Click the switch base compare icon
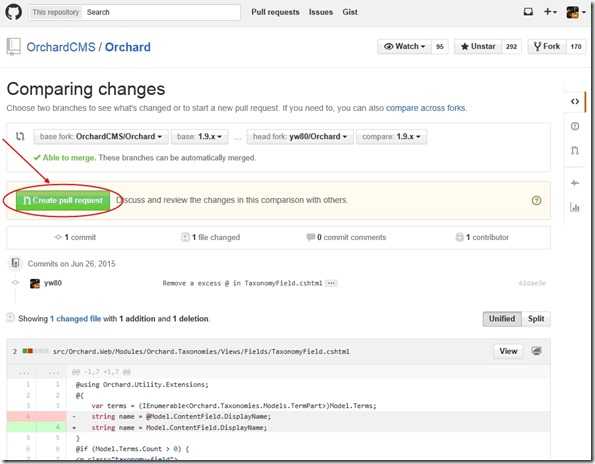Screen dimensions: 595x464 tap(20, 136)
